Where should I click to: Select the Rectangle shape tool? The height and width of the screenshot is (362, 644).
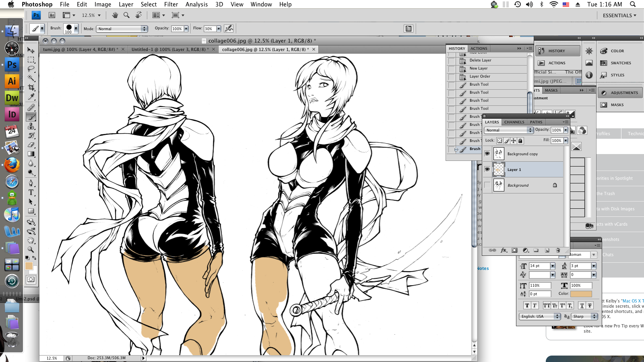[x=31, y=211]
